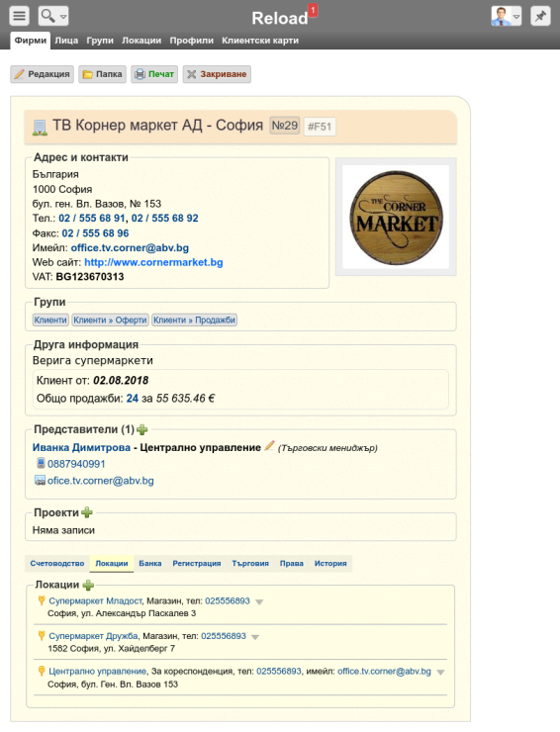Add a new project with plus icon
The height and width of the screenshot is (732, 560).
pyautogui.click(x=87, y=512)
